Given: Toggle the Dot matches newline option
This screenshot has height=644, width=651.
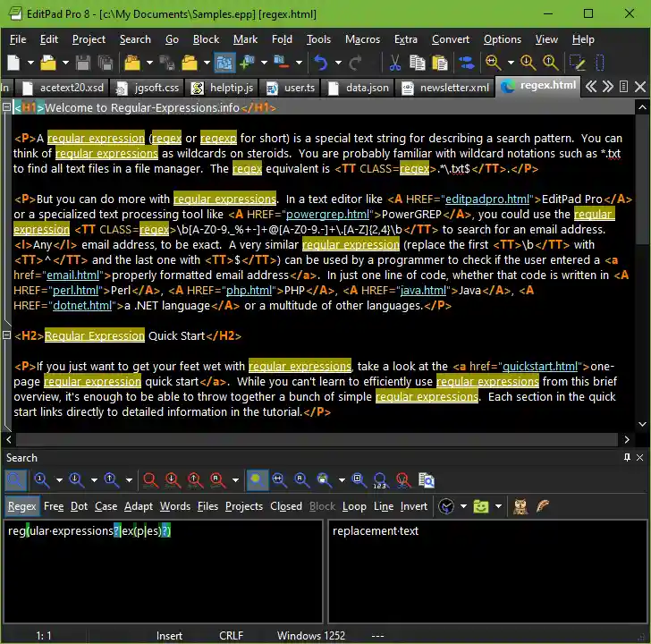Looking at the screenshot, I should [79, 506].
